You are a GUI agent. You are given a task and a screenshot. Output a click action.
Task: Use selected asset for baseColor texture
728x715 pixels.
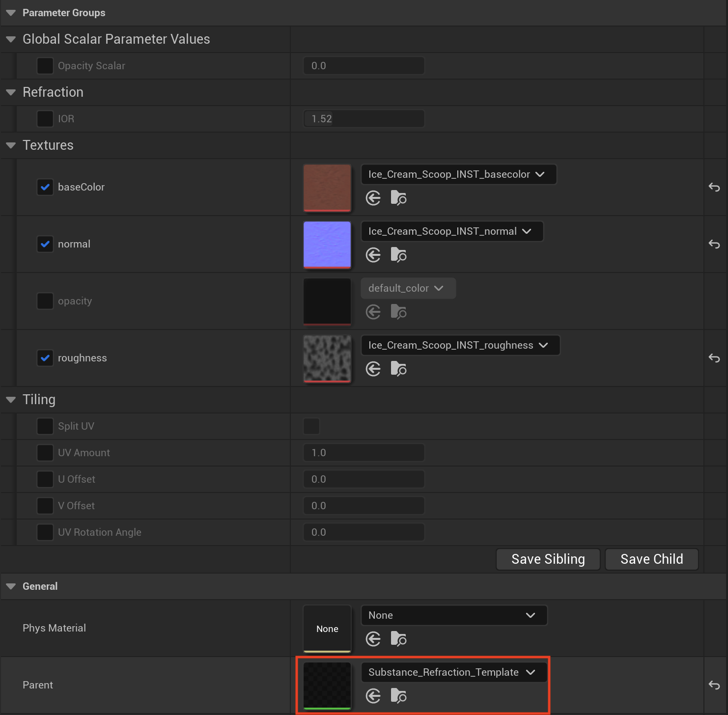[373, 198]
